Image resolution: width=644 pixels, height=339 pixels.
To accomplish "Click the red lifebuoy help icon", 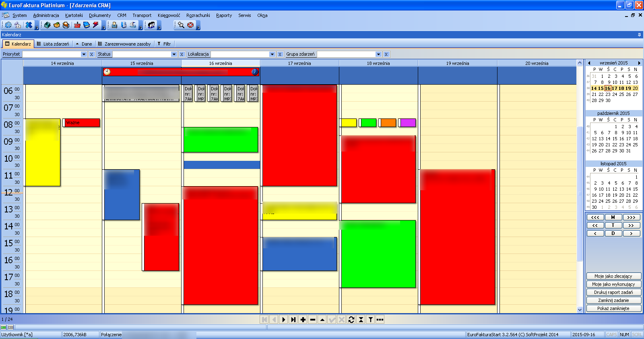I will point(190,25).
